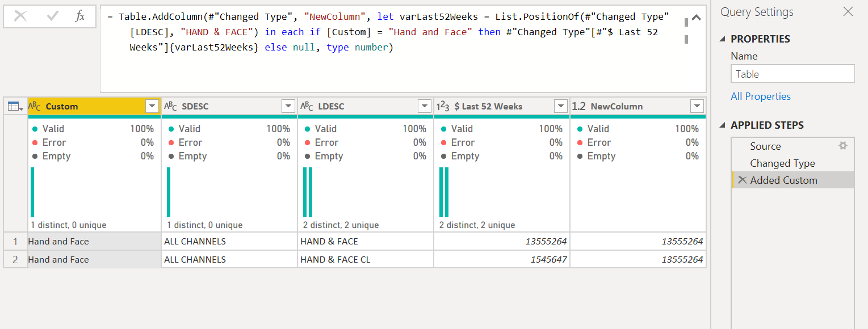Collapse the formula bar with the chevron
This screenshot has width=868, height=329.
[697, 18]
